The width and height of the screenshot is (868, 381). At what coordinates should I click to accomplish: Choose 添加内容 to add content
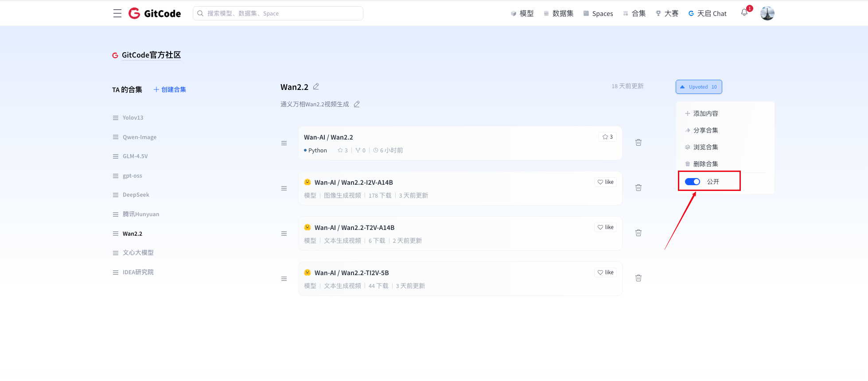[701, 113]
